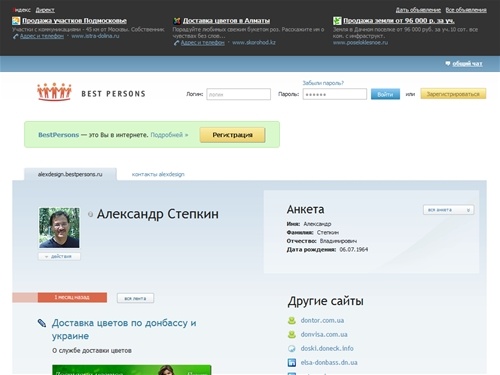The height and width of the screenshot is (375, 500).
Task: Click the Дать объявление link
Action: (418, 10)
